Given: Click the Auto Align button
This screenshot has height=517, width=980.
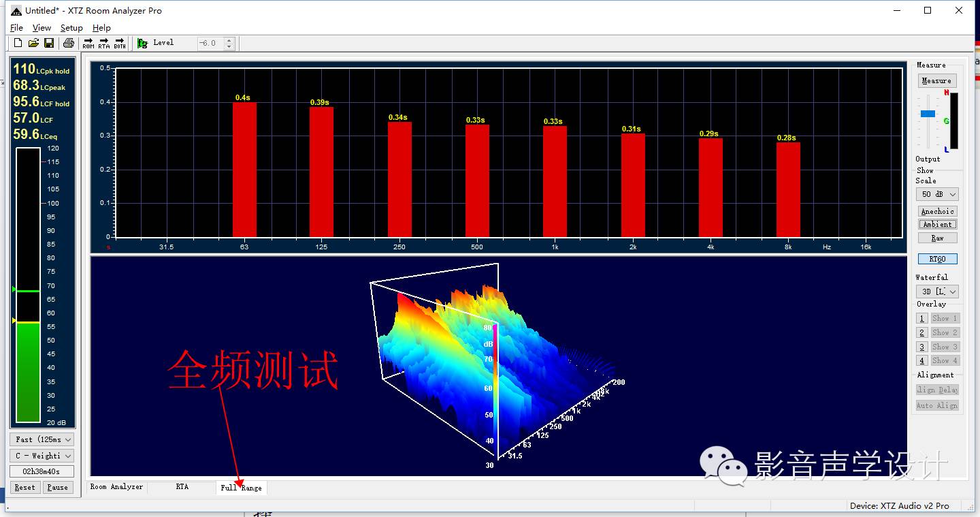Looking at the screenshot, I should [938, 405].
